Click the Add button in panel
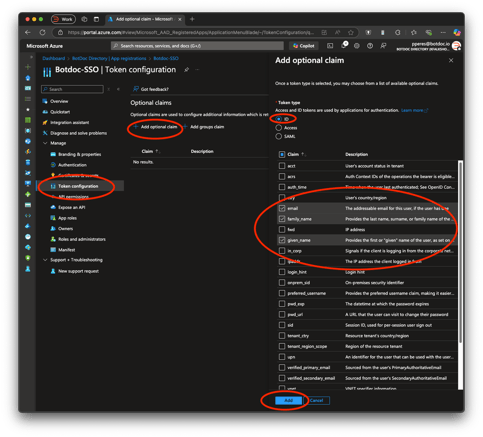The image size is (483, 437). pos(289,400)
